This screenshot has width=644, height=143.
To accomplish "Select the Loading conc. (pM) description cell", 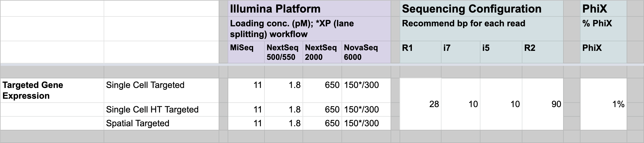I will click(309, 29).
